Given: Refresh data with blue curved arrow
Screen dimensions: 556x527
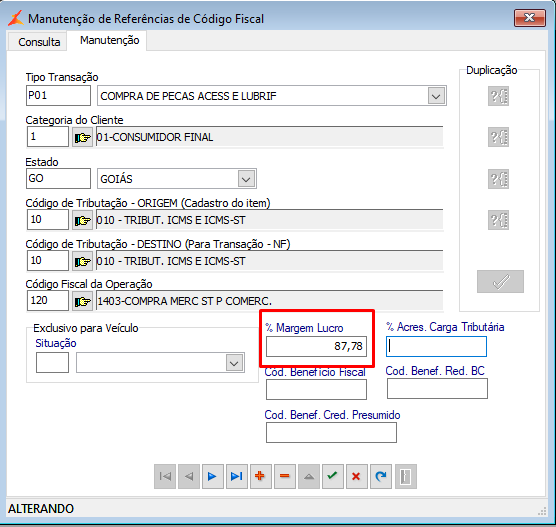Looking at the screenshot, I should (381, 476).
